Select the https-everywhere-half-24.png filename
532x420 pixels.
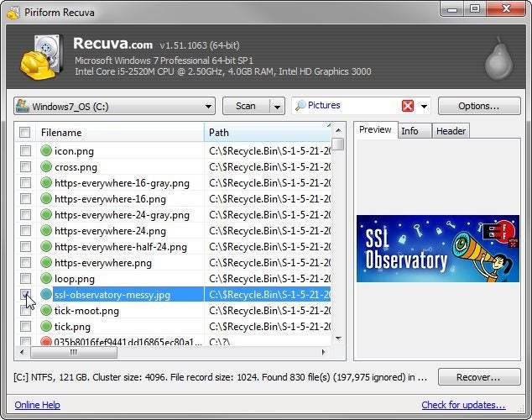tap(121, 247)
